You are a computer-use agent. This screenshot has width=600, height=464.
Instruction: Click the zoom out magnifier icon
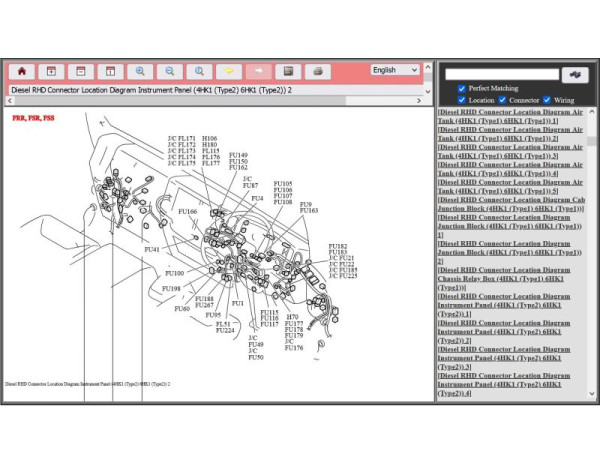coord(170,71)
